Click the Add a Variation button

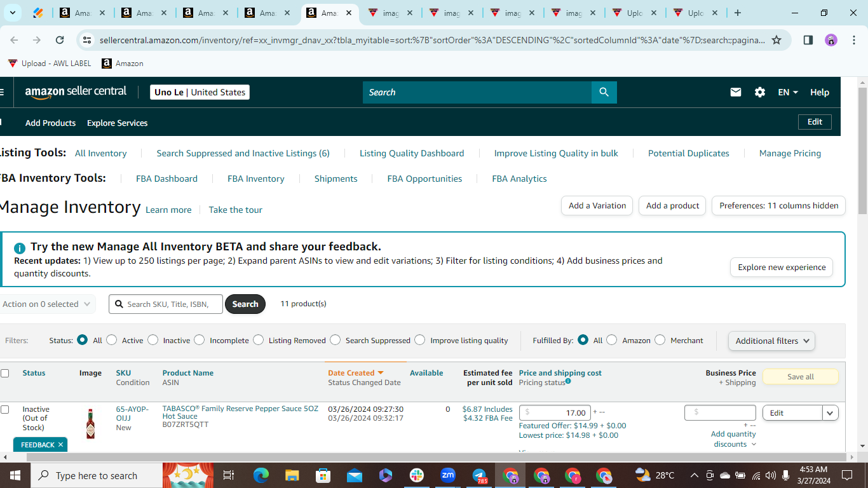click(x=597, y=205)
